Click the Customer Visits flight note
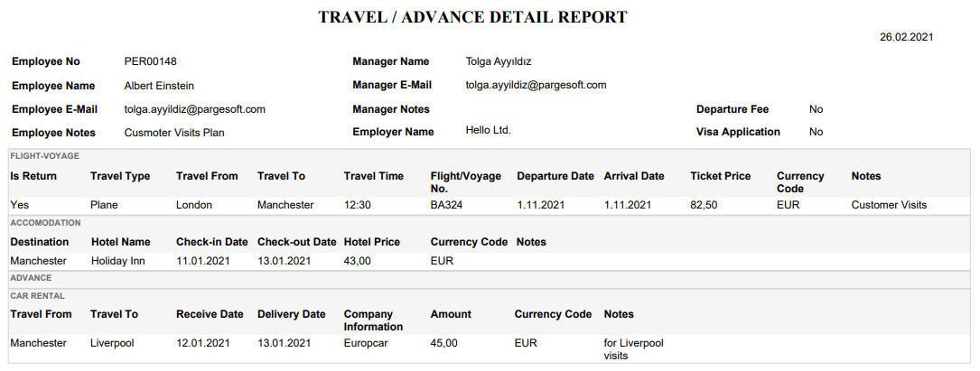This screenshot has height=371, width=980. pos(889,205)
